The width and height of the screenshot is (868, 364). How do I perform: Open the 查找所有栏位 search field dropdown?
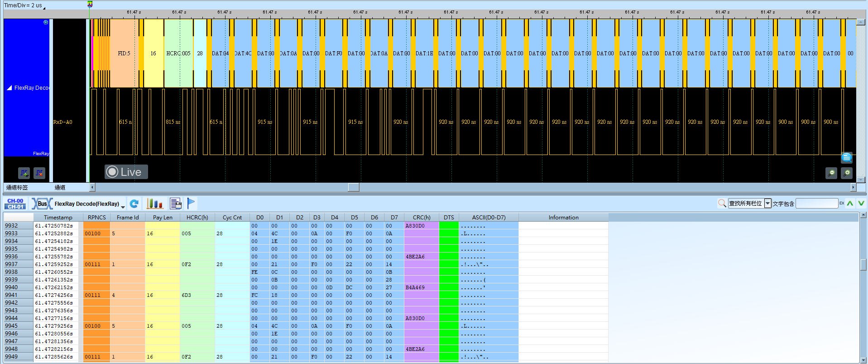tap(768, 204)
